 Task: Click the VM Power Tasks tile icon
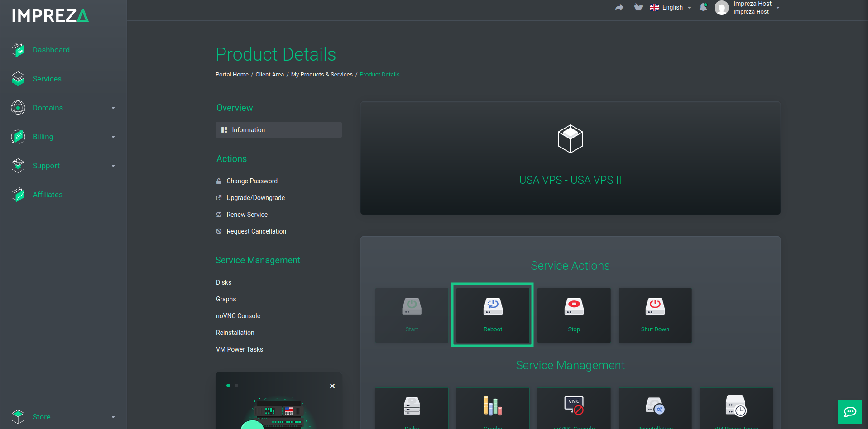[736, 405]
